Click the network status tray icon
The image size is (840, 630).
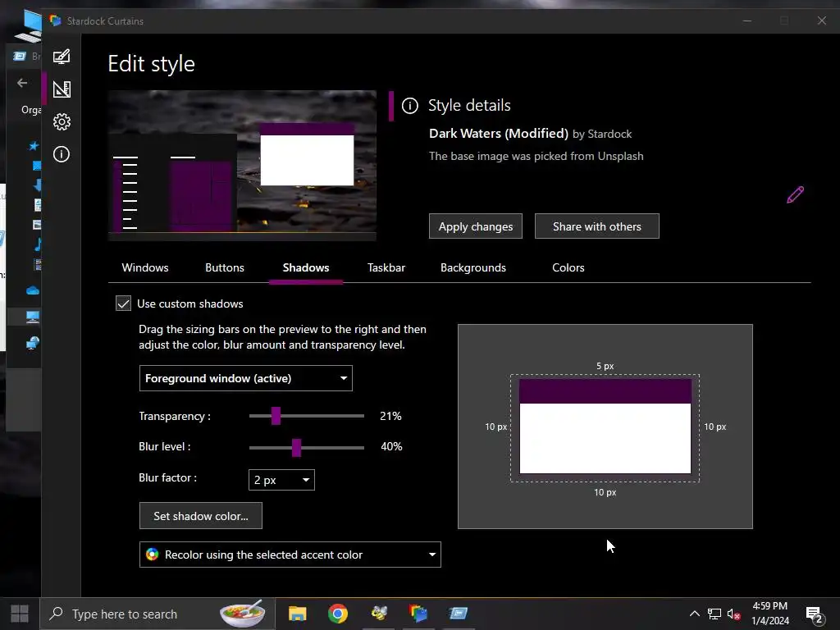[x=714, y=614]
